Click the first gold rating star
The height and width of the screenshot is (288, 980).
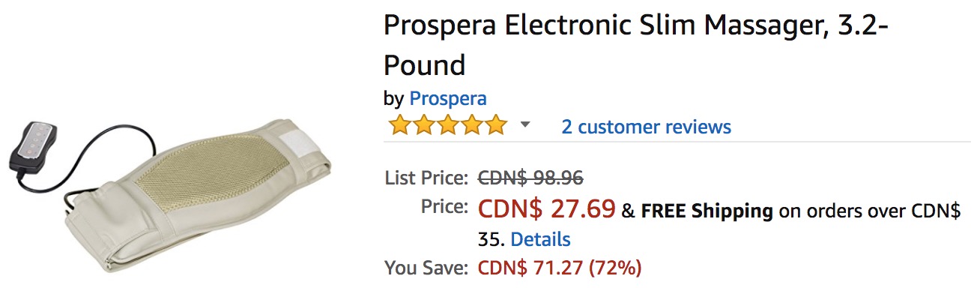coord(399,125)
